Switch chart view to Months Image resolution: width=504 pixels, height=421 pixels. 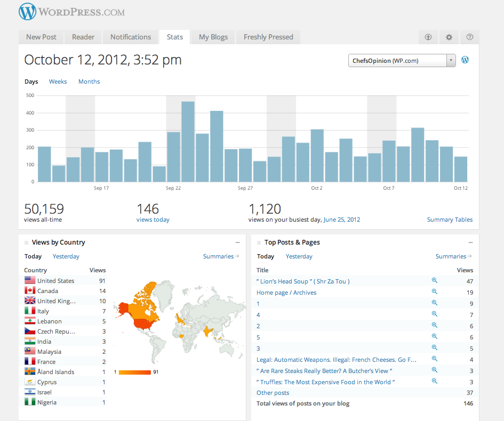pyautogui.click(x=89, y=82)
